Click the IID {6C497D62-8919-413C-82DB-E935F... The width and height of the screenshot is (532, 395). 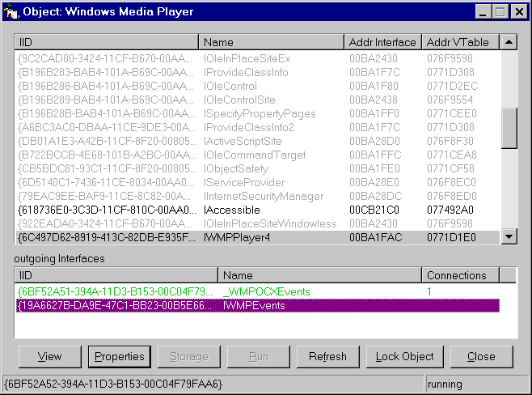click(107, 237)
